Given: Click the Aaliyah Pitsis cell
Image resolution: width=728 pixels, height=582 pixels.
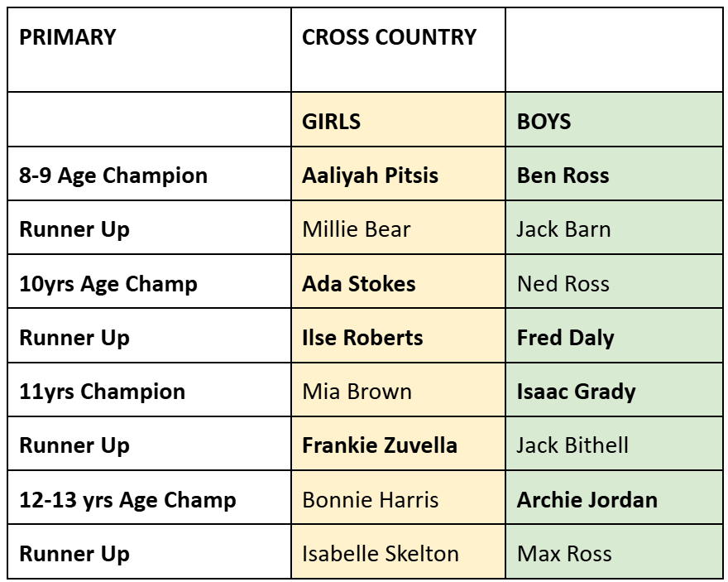Looking at the screenshot, I should pyautogui.click(x=398, y=174).
